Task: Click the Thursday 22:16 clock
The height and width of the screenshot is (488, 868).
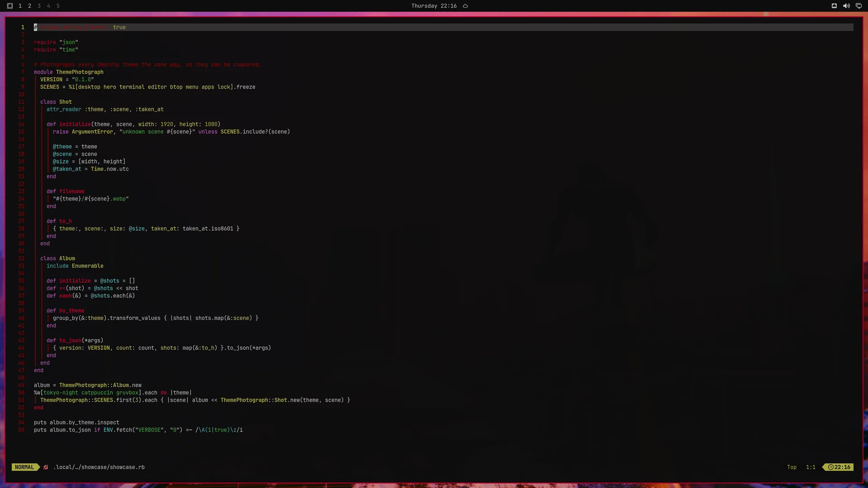Action: point(434,6)
